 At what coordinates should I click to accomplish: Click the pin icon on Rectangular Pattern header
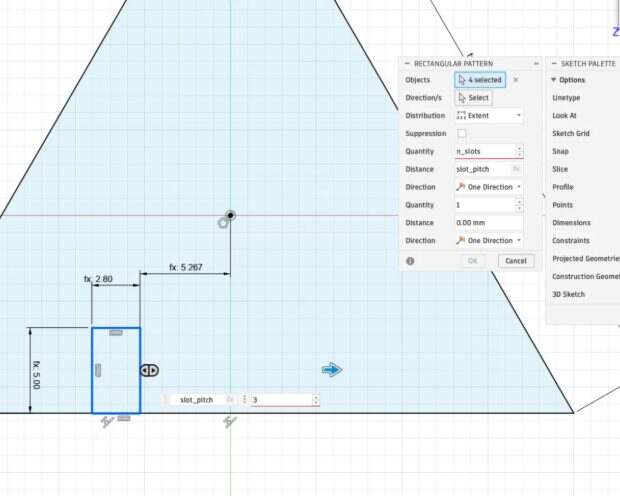pos(536,64)
